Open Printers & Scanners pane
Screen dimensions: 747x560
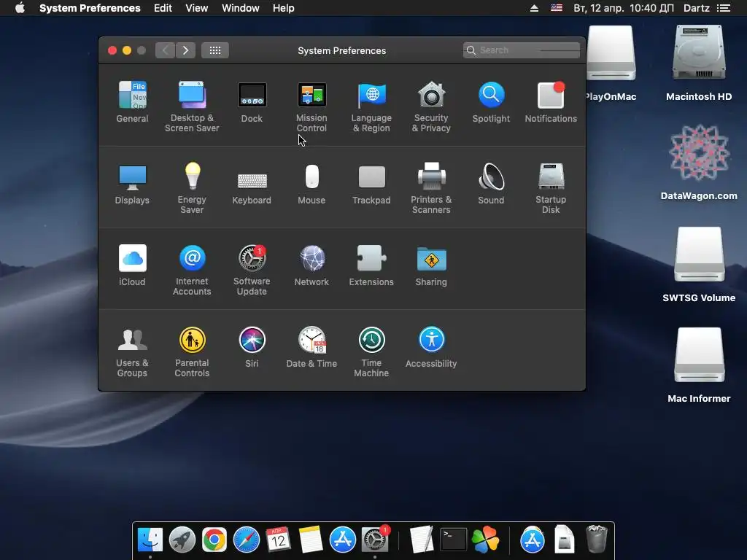pyautogui.click(x=431, y=188)
